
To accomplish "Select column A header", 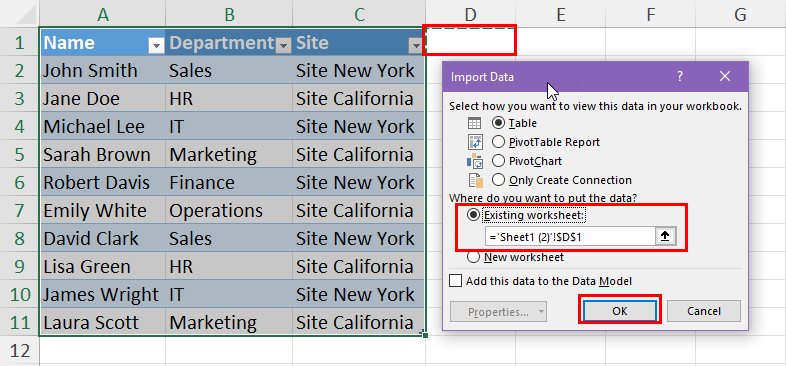I will click(x=103, y=15).
